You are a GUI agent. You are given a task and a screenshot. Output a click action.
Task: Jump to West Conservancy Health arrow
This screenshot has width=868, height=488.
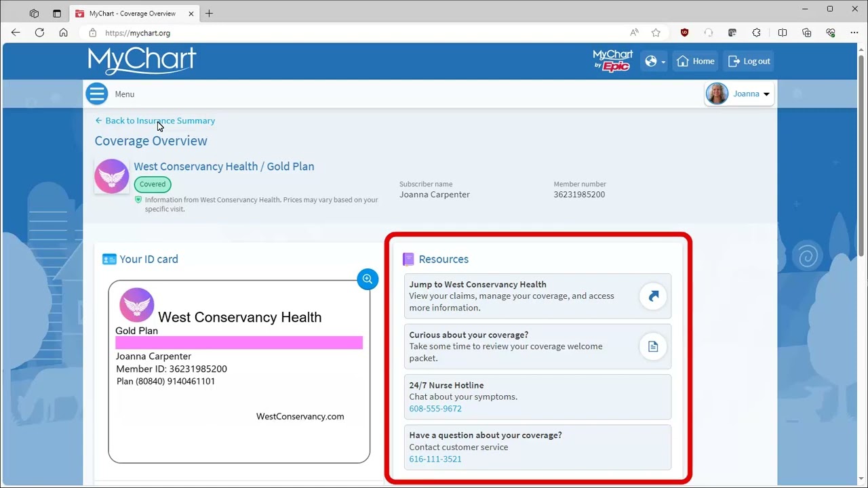coord(653,296)
